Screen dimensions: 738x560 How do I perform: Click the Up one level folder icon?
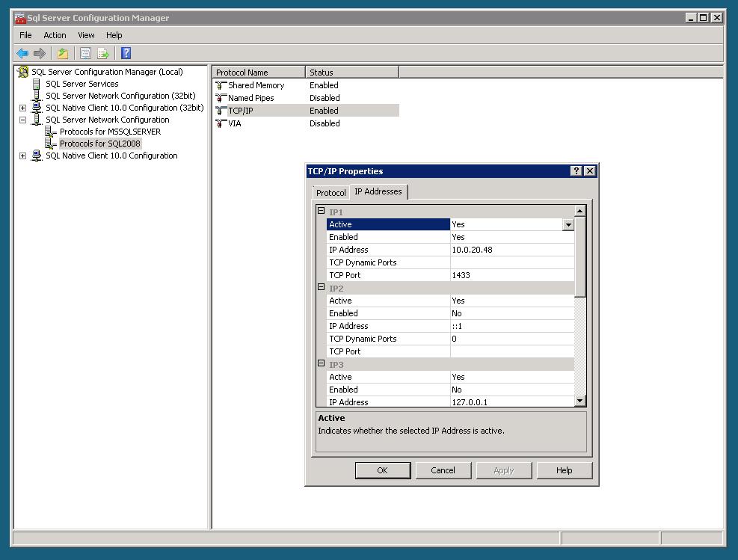click(63, 54)
